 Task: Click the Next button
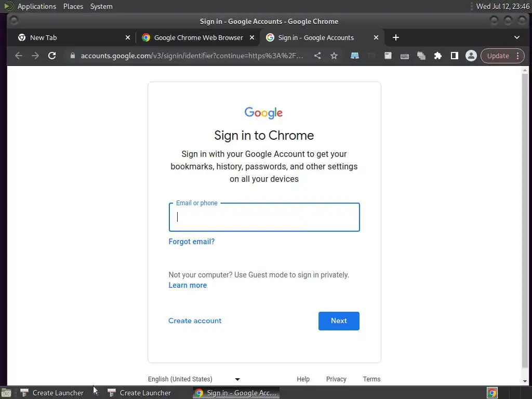(x=339, y=321)
